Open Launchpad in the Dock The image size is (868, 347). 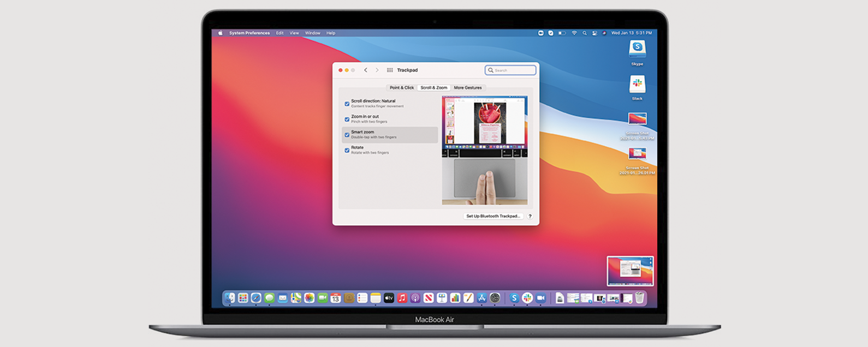pos(242,298)
